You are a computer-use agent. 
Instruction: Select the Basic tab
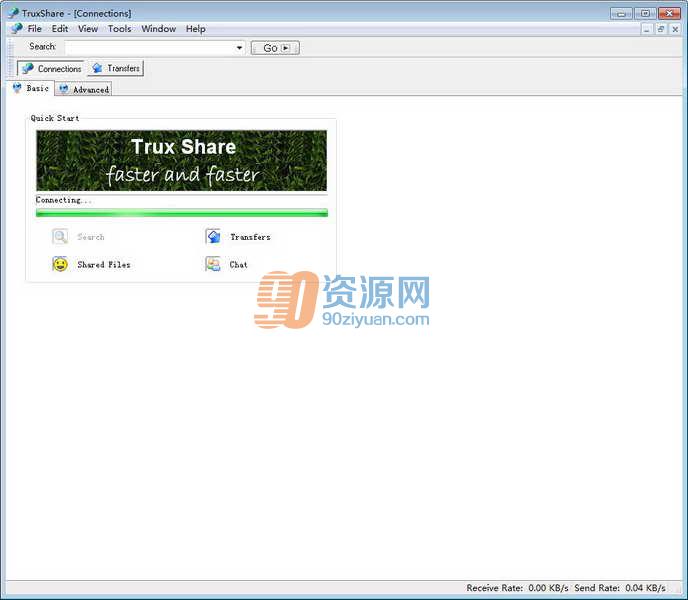[x=30, y=88]
